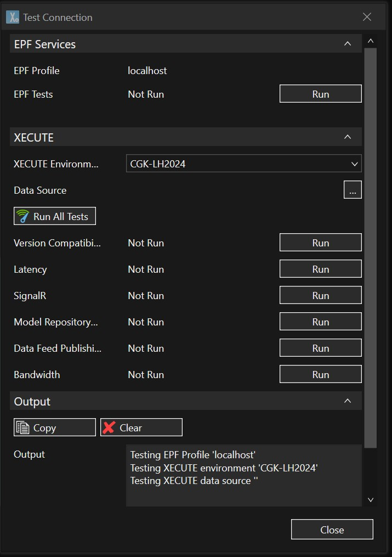
Task: Click the XECUTE app icon in title bar
Action: (x=13, y=17)
